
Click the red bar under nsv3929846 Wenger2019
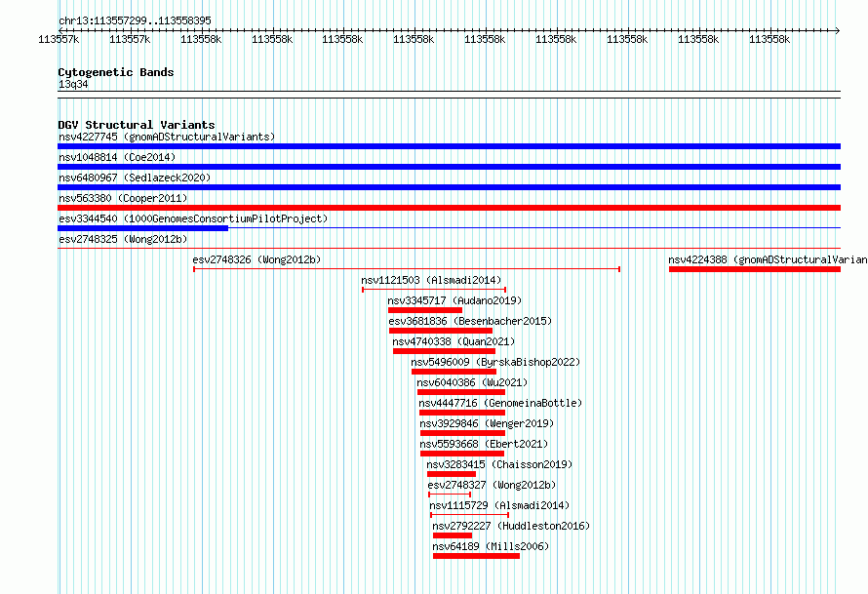point(463,433)
